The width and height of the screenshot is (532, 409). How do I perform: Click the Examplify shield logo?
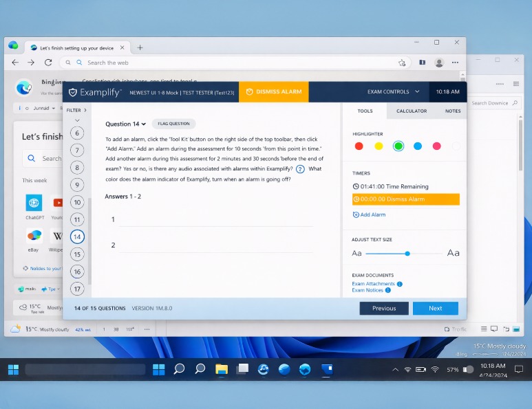[72, 92]
